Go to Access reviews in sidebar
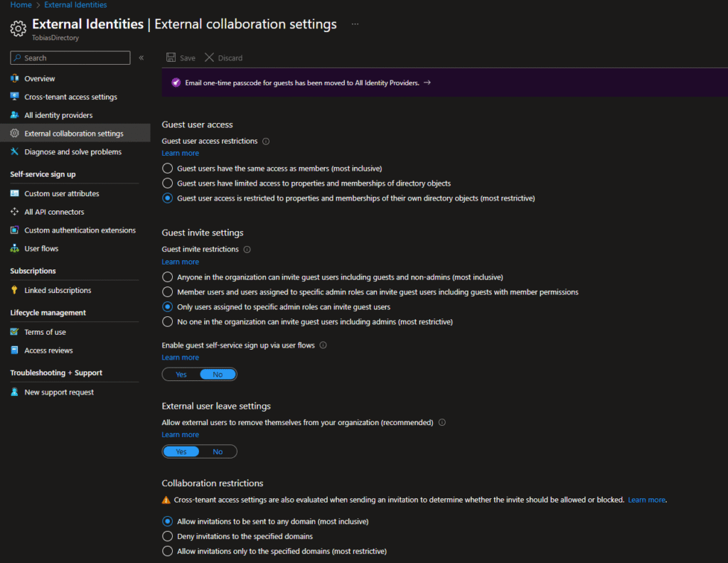 coord(48,350)
